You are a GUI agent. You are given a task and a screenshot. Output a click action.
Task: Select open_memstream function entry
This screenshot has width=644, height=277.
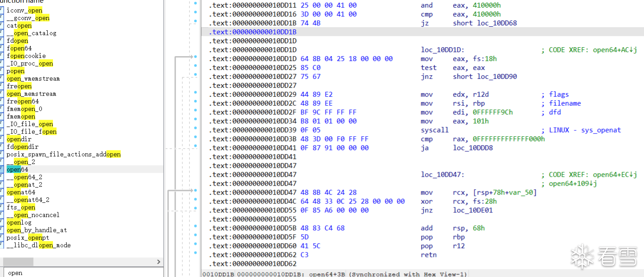[31, 94]
